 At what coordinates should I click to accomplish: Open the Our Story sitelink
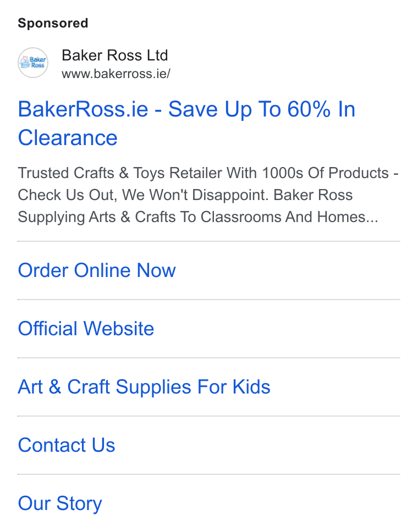(60, 503)
